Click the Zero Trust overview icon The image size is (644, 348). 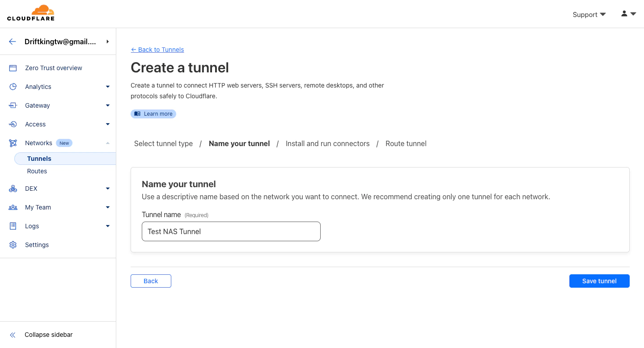[13, 68]
